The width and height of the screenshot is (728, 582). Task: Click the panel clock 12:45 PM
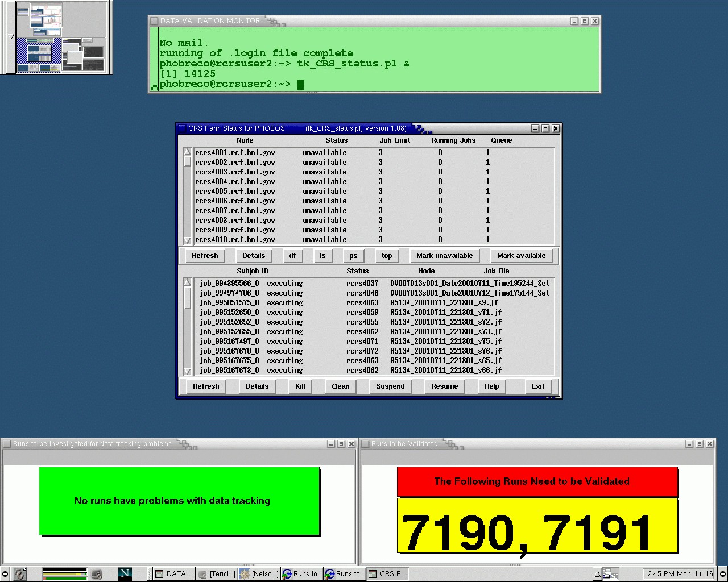tap(678, 574)
